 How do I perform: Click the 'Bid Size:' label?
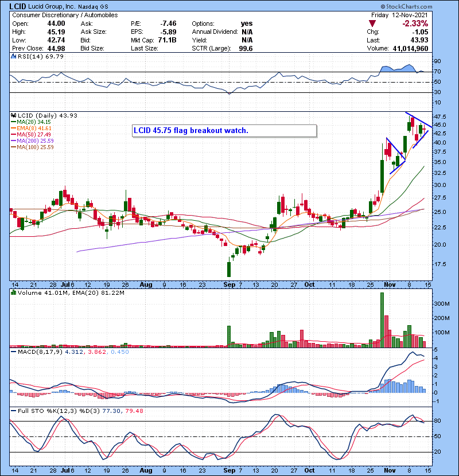click(x=92, y=48)
